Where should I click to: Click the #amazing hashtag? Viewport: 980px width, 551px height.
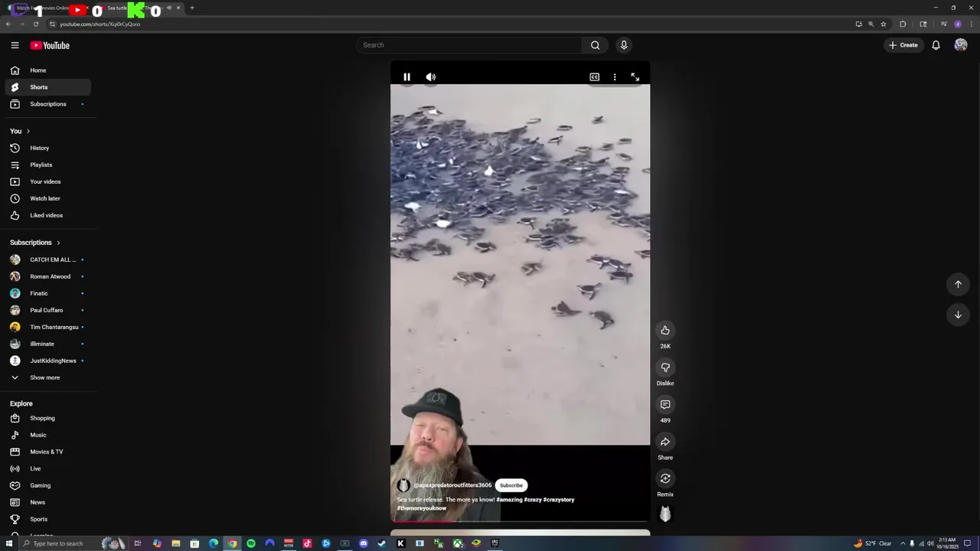coord(509,500)
